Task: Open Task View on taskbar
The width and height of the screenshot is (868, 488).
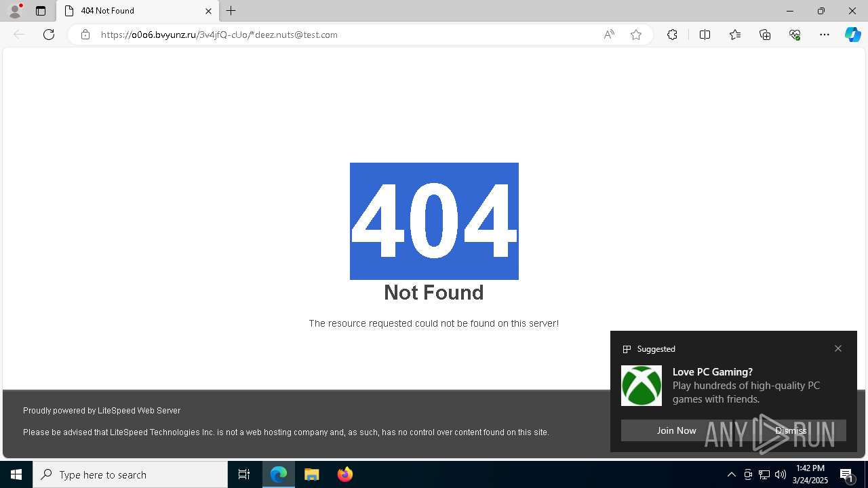Action: (244, 474)
